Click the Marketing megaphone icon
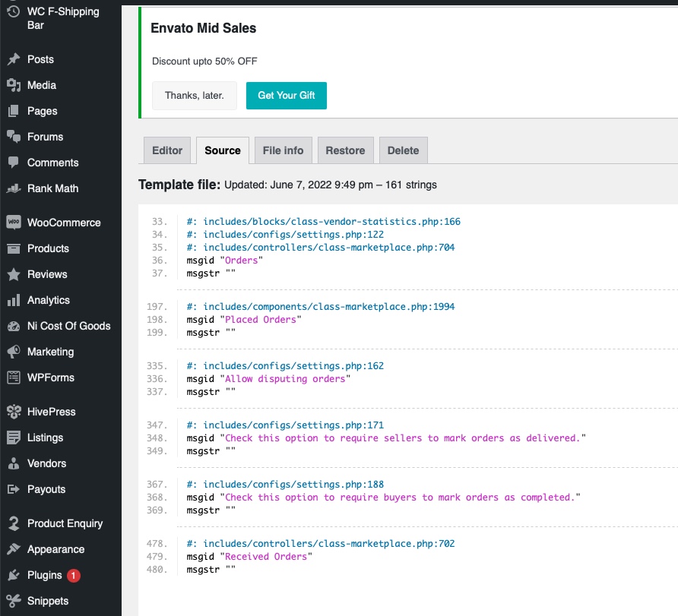 (14, 352)
